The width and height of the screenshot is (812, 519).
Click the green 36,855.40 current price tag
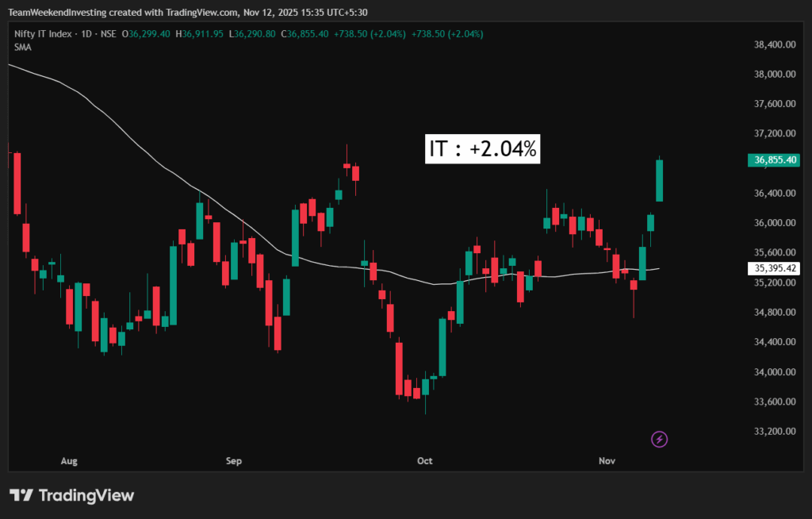[776, 160]
